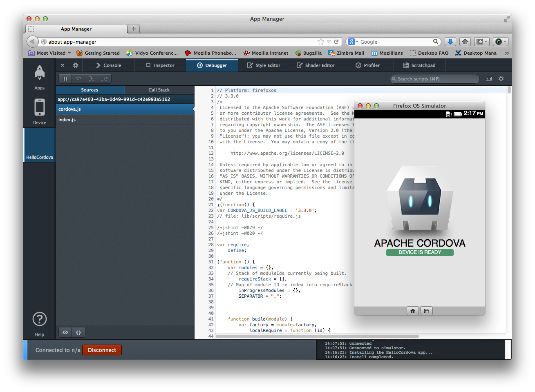
Task: Click inside the Search scripts field
Action: tap(434, 78)
